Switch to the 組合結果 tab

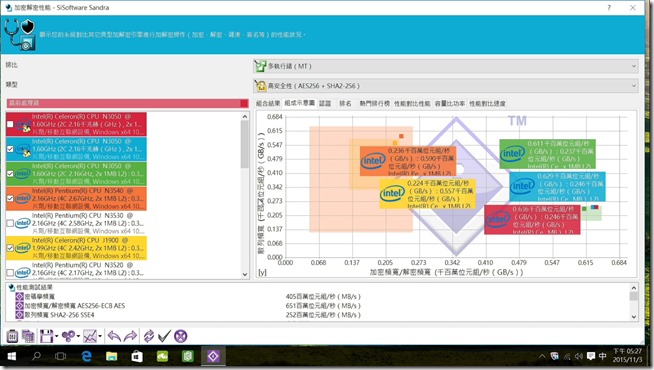coord(268,103)
